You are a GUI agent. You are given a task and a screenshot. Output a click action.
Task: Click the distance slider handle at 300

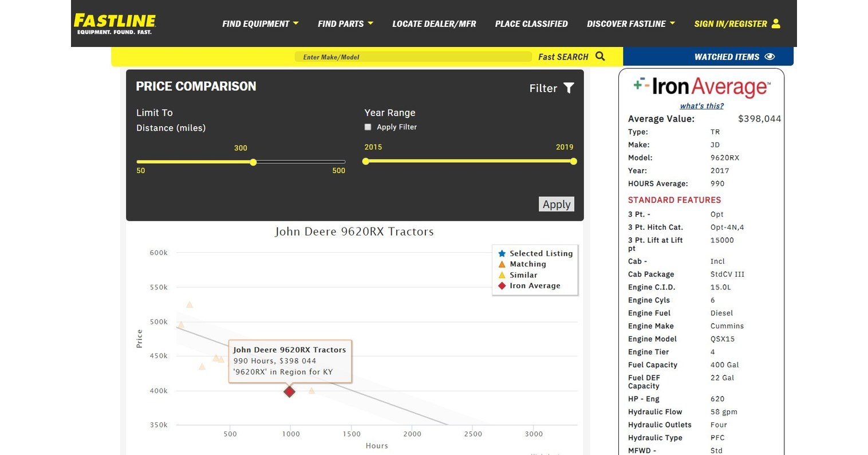pos(253,162)
